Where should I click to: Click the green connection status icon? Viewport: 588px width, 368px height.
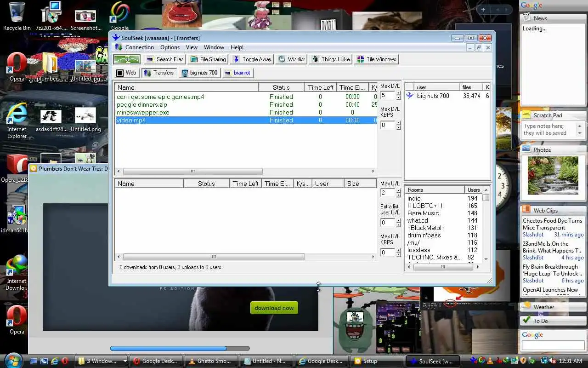coord(127,59)
